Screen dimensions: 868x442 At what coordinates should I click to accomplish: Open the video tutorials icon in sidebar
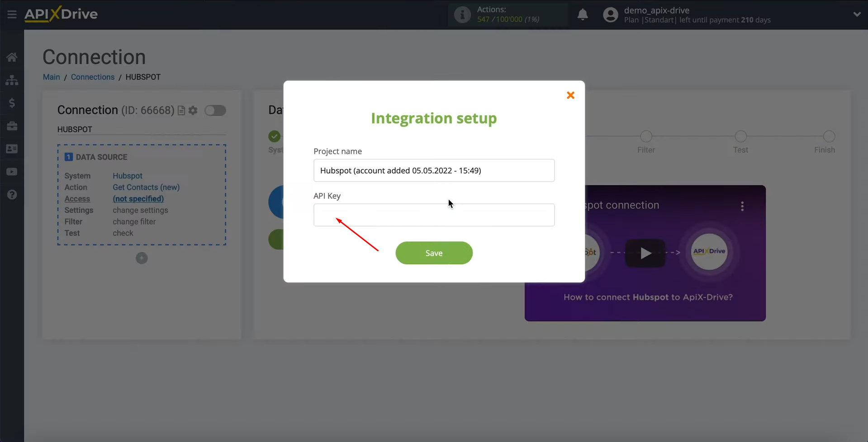(x=12, y=171)
